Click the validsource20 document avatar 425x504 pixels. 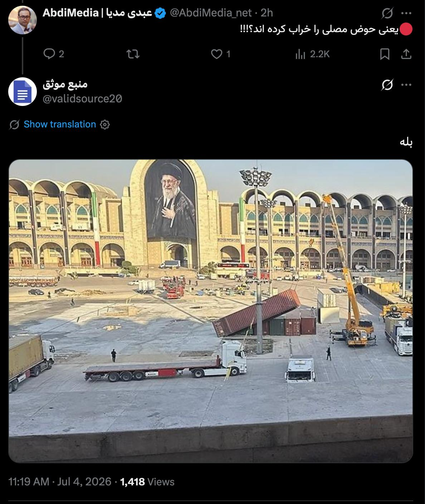point(23,92)
